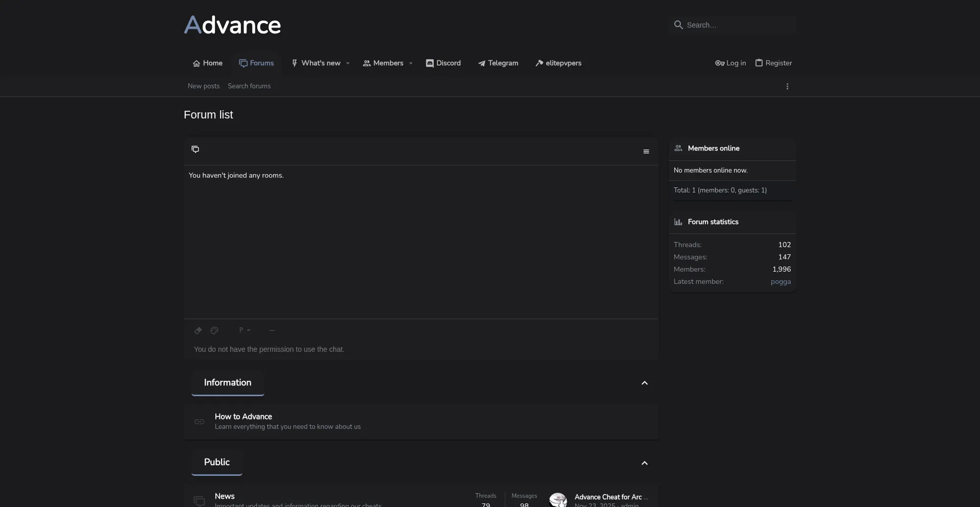Image resolution: width=980 pixels, height=507 pixels.
Task: Select the Members count 1,996
Action: tap(781, 270)
